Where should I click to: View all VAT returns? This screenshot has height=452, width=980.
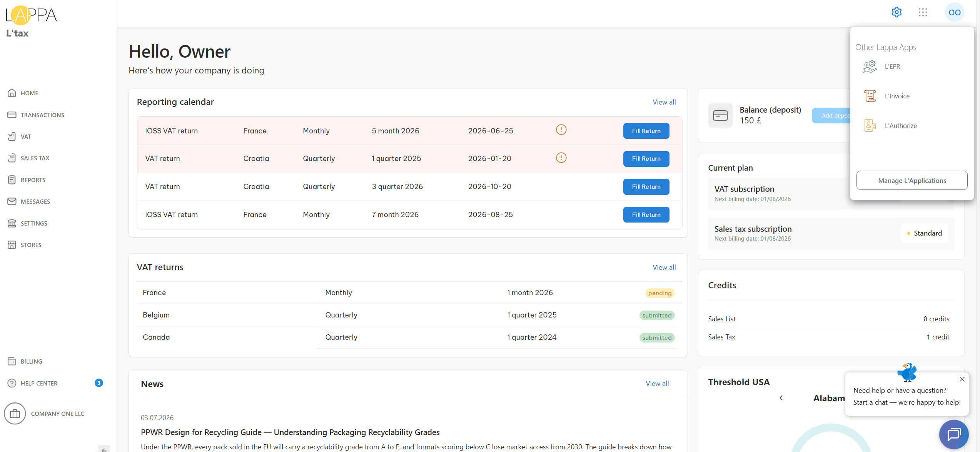[x=664, y=268]
